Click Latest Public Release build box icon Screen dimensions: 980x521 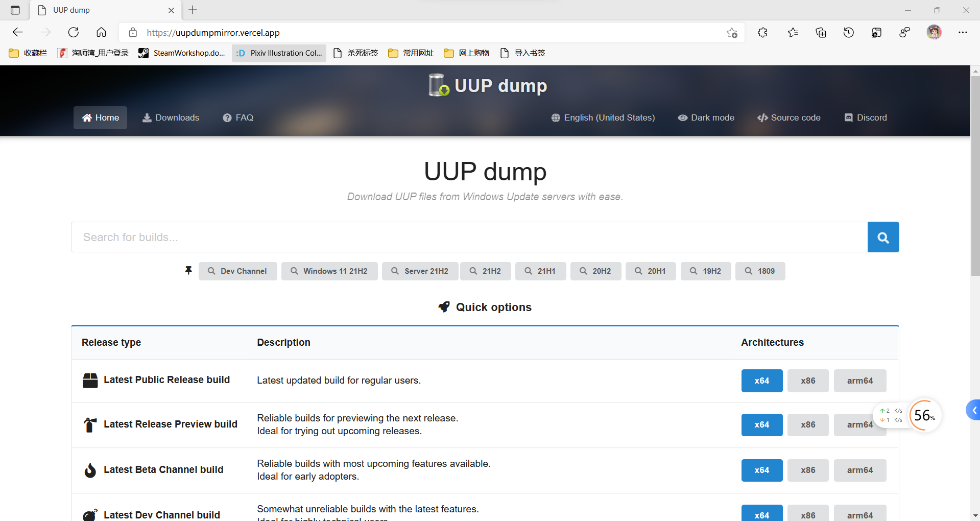(x=90, y=381)
